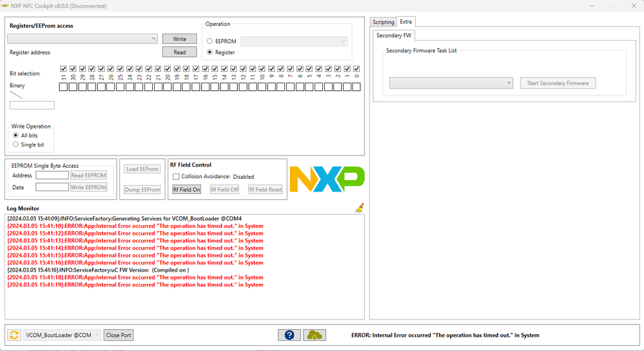Click the Write EEPROM button

click(89, 187)
